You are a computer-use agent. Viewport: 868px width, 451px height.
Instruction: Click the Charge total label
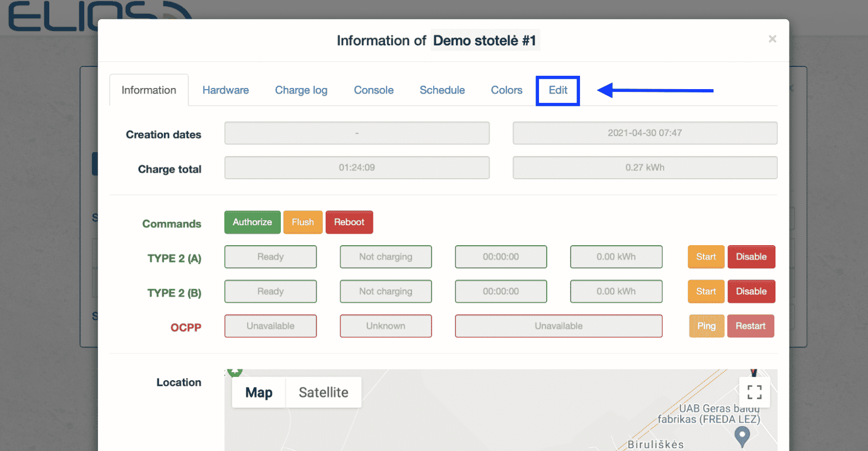[x=170, y=169]
